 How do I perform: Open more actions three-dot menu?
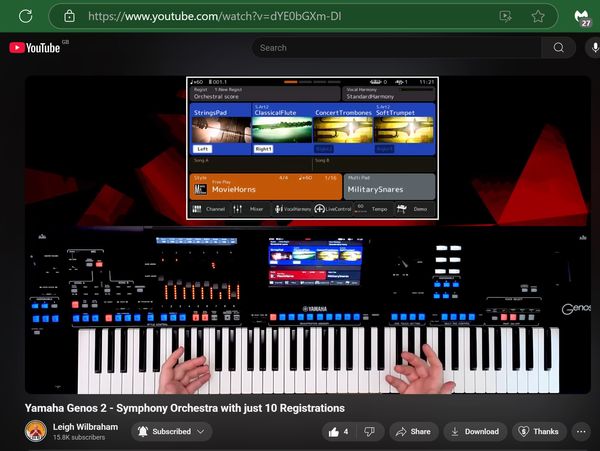581,431
